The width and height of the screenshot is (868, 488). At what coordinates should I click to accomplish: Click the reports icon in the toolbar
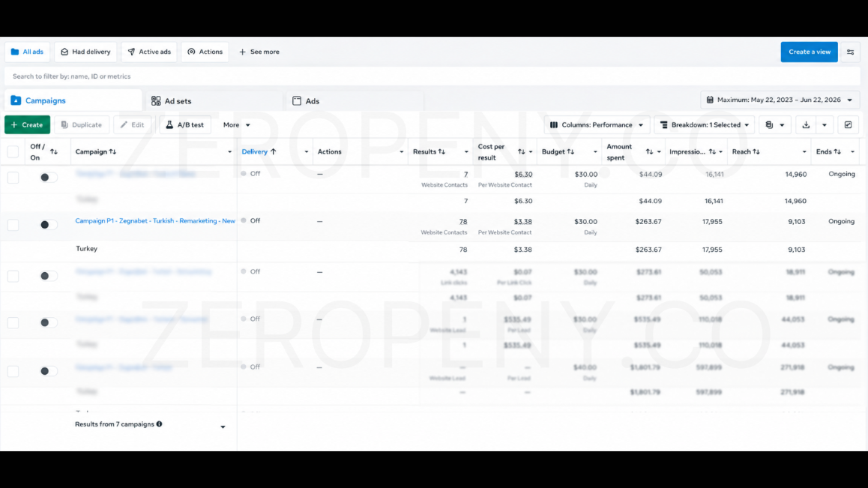point(770,125)
